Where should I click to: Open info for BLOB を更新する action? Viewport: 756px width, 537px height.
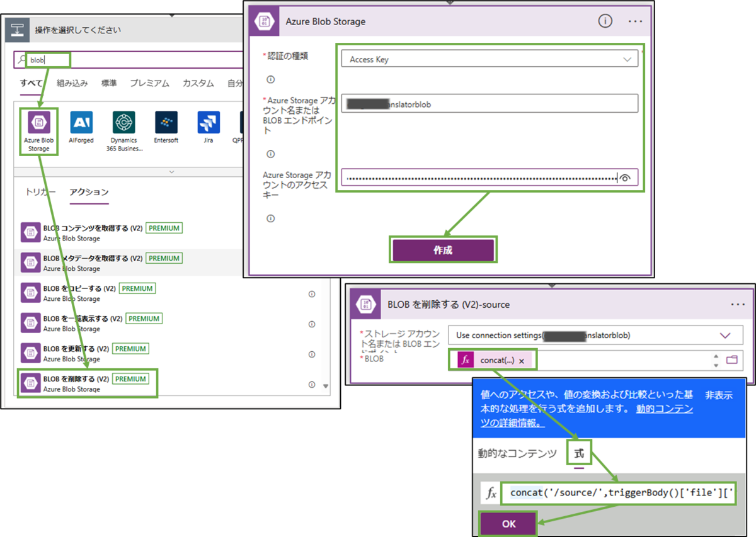pyautogui.click(x=312, y=354)
